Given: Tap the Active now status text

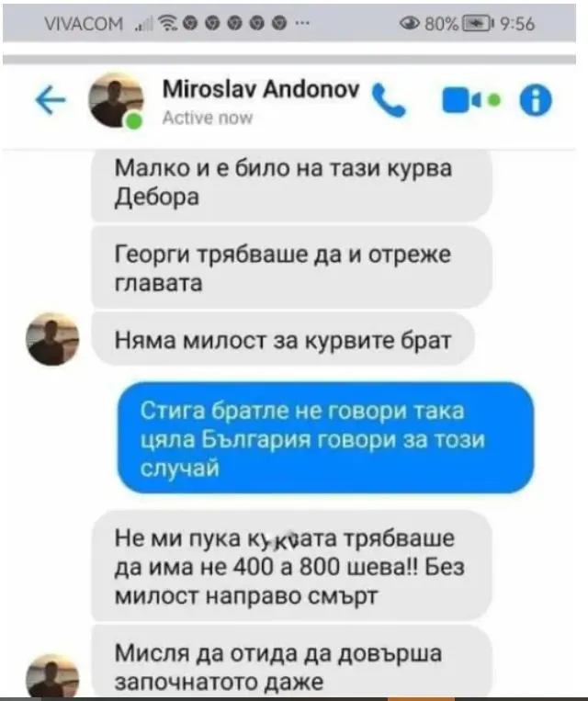Looking at the screenshot, I should tap(208, 118).
